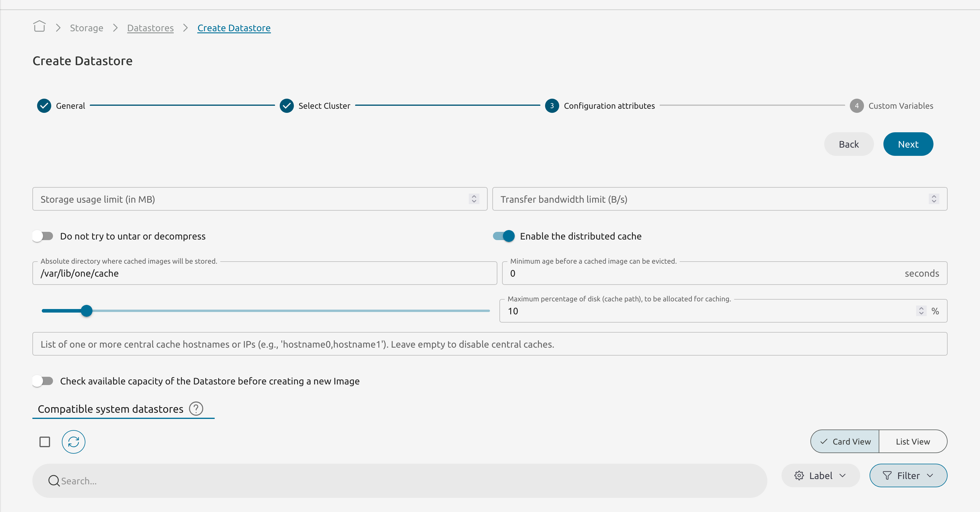Open the Filter dropdown
The image size is (980, 512).
coord(931,475)
